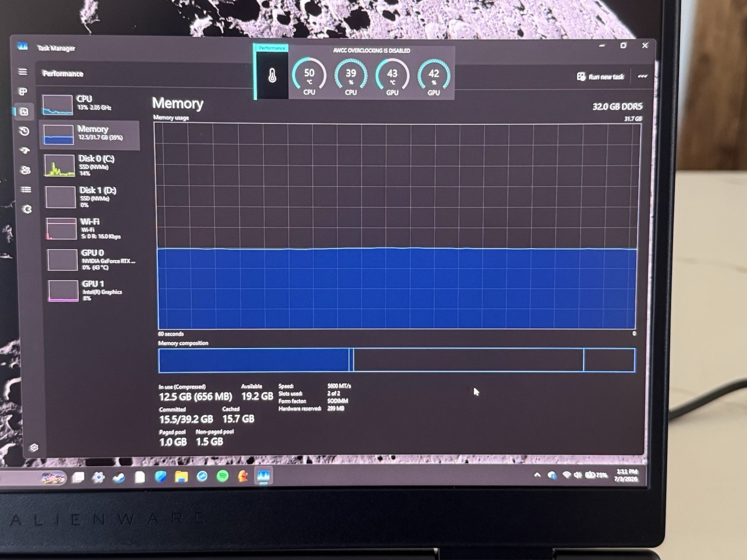Click the 42 % GPU usage gauge
The width and height of the screenshot is (747, 560).
click(x=434, y=77)
